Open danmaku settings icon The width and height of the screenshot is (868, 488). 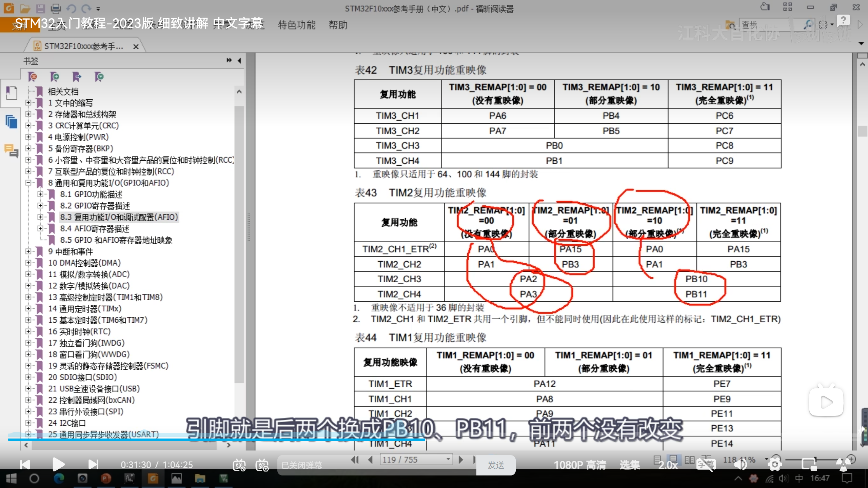[x=262, y=465]
